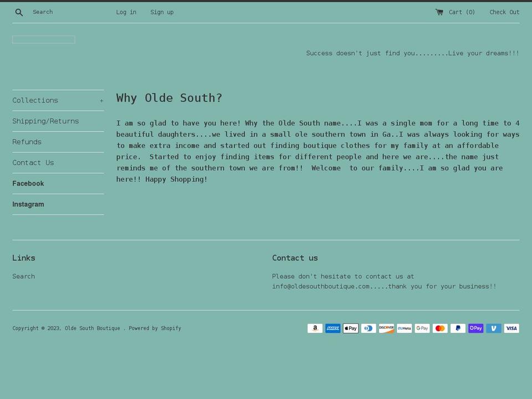Image resolution: width=532 pixels, height=399 pixels.
Task: Click the blank store logo placeholder
Action: click(x=44, y=40)
